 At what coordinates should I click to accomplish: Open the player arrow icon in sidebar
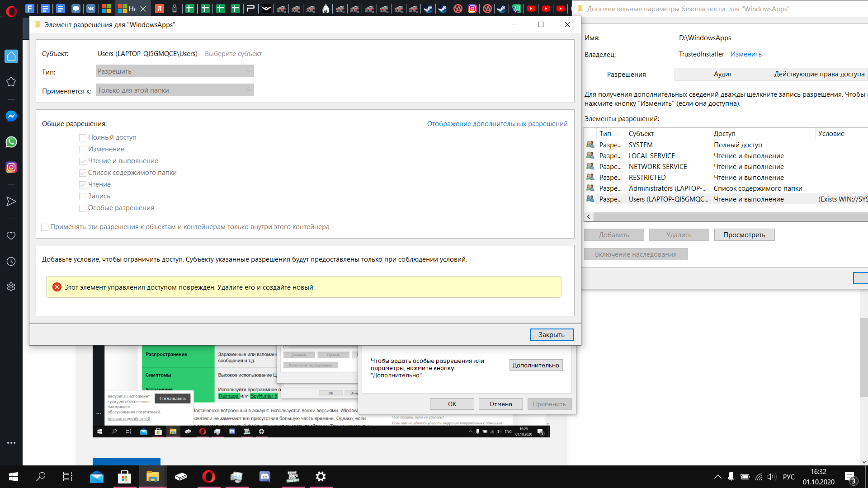11,202
